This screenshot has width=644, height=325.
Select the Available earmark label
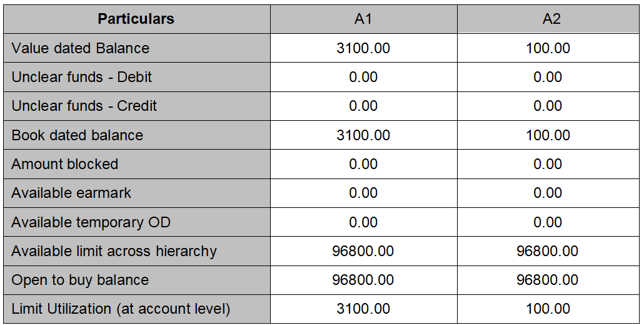point(71,193)
